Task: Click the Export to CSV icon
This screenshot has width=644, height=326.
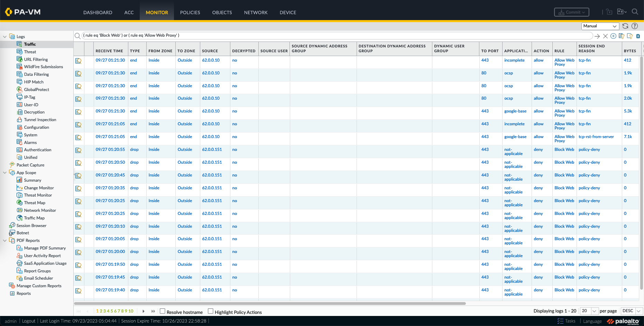Action: click(638, 36)
